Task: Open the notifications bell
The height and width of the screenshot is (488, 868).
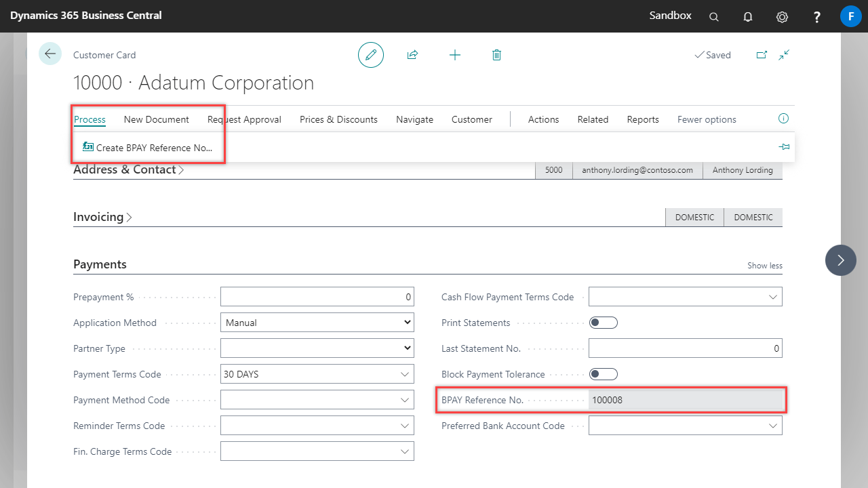Action: tap(748, 17)
